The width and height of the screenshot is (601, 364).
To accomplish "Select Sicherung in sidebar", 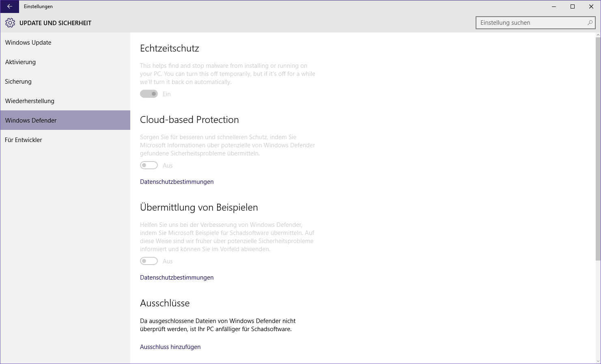I will pyautogui.click(x=65, y=82).
